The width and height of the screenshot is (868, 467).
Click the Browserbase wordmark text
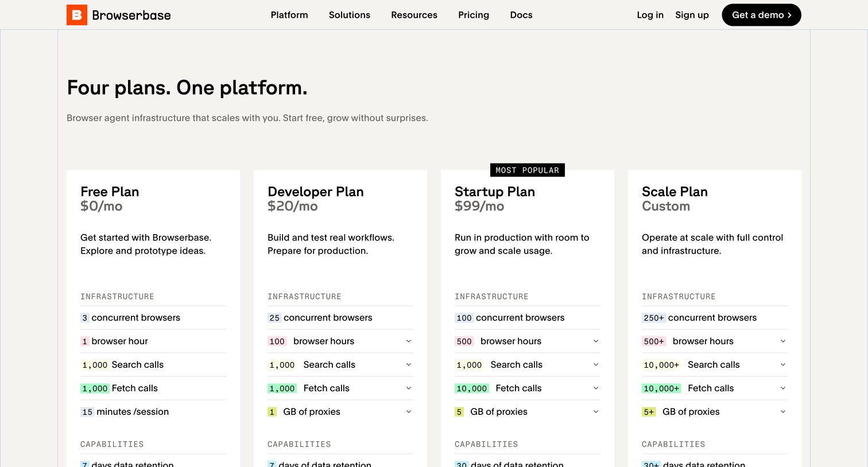pyautogui.click(x=131, y=15)
